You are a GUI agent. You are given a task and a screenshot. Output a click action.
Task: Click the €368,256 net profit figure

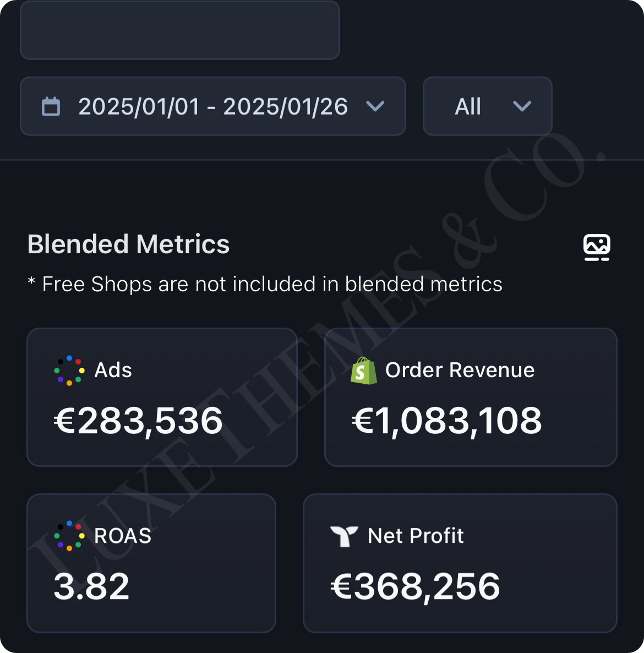click(x=416, y=586)
